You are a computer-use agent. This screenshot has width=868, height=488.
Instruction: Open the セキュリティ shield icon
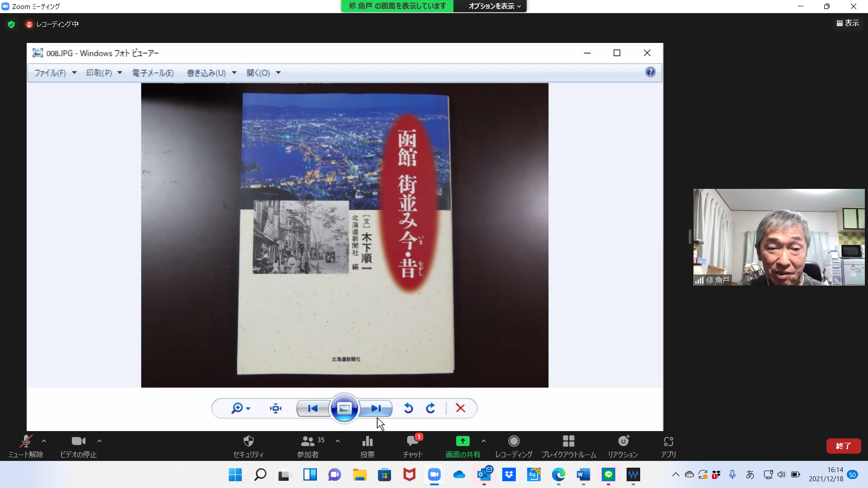click(248, 446)
